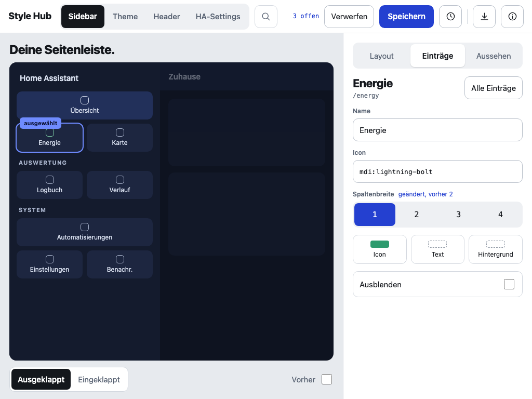The image size is (532, 399).
Task: Open the HA-Settings tab
Action: click(x=218, y=16)
